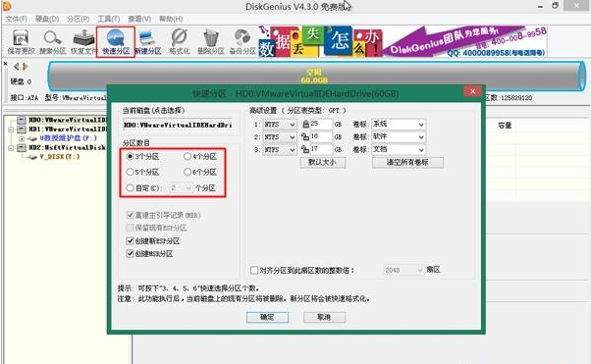Confirm with the OK (确定) button
Image resolution: width=591 pixels, height=364 pixels.
[x=267, y=317]
